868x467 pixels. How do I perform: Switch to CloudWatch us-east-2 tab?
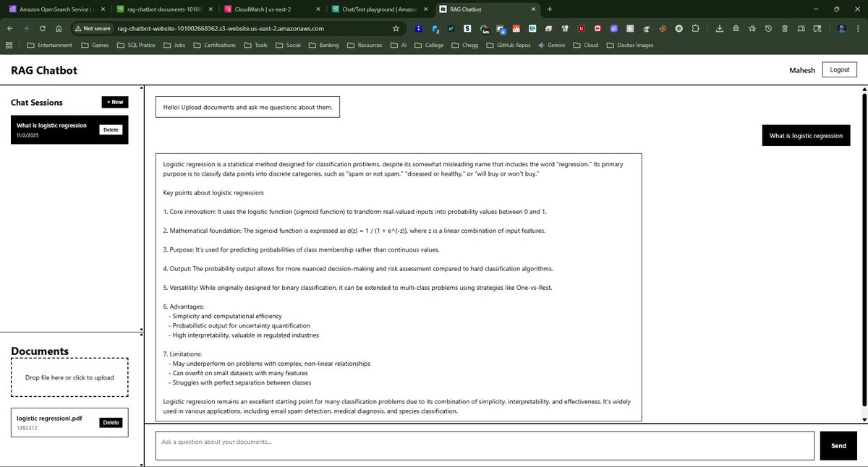271,9
